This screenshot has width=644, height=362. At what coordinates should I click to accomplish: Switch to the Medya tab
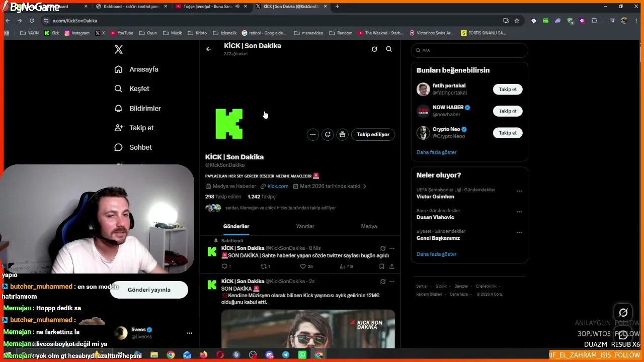click(369, 226)
